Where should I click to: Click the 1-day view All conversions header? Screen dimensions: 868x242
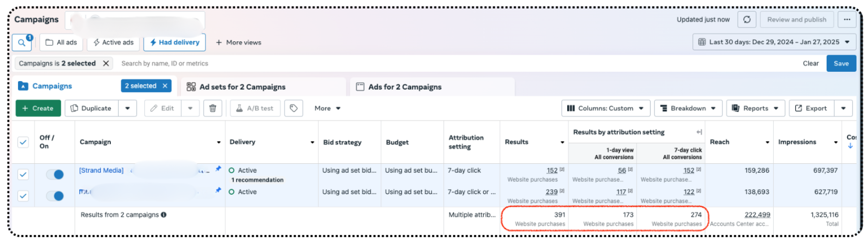click(x=614, y=153)
